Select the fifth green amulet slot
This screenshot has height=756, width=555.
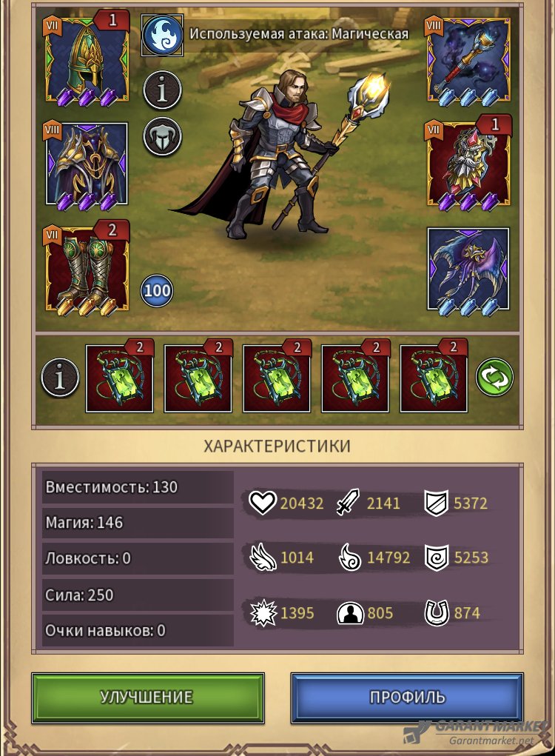pos(434,378)
